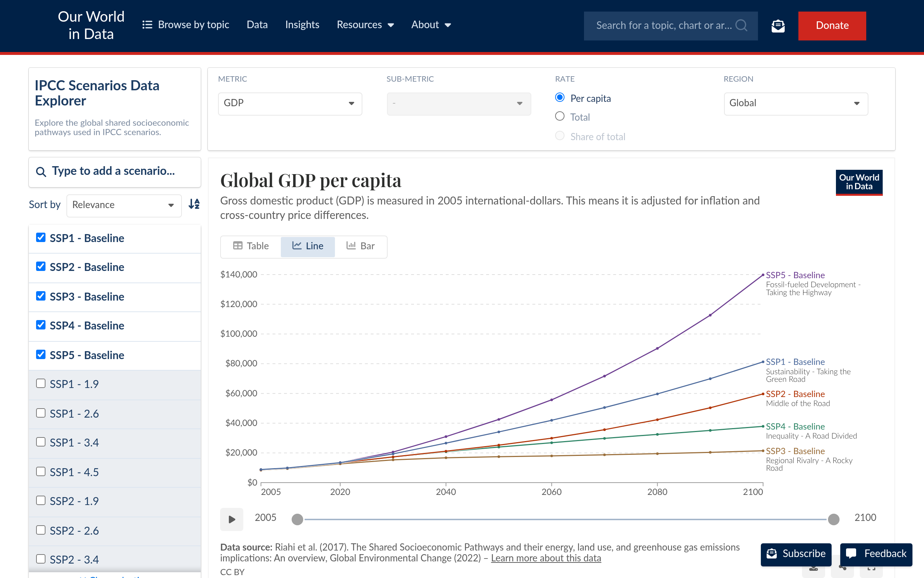Image resolution: width=924 pixels, height=578 pixels.
Task: Expand the Resources menu
Action: [x=365, y=25]
